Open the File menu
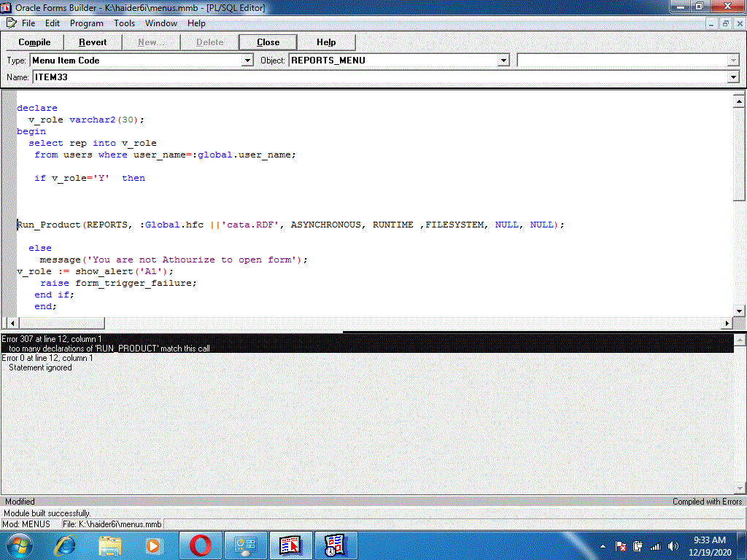 (28, 23)
